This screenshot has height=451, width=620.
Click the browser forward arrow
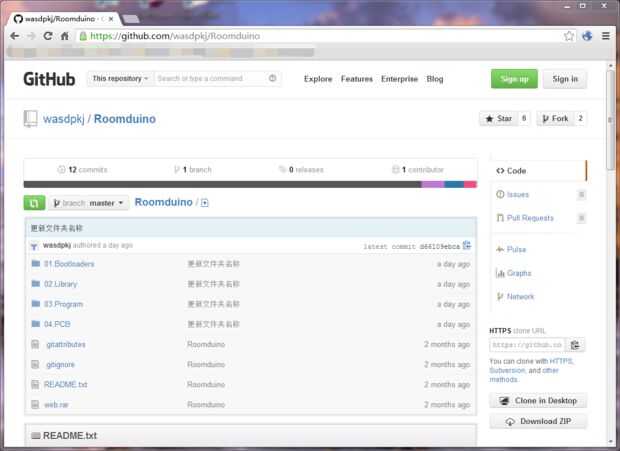31,36
